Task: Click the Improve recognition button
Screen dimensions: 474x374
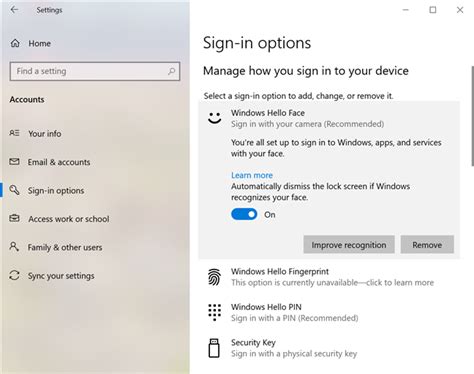Action: pyautogui.click(x=349, y=245)
